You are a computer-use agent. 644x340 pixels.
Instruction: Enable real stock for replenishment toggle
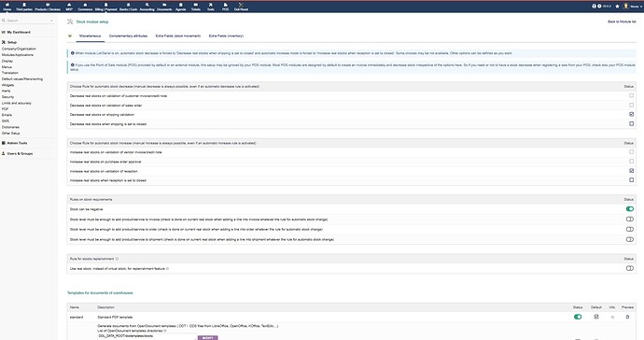630,268
